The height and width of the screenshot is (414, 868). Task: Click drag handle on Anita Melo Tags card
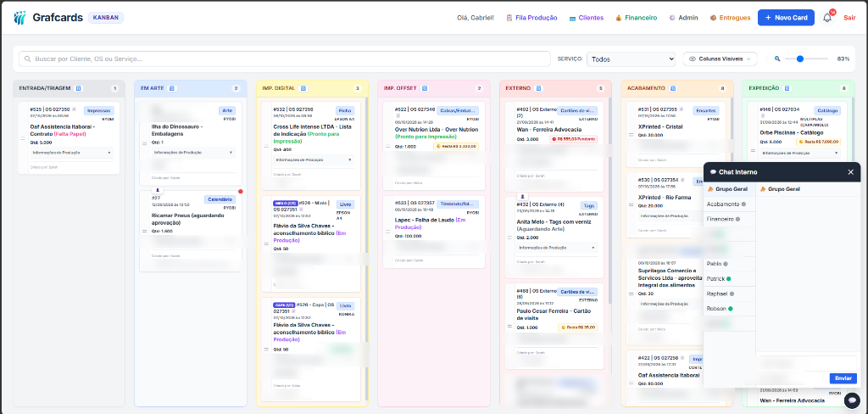(509, 237)
